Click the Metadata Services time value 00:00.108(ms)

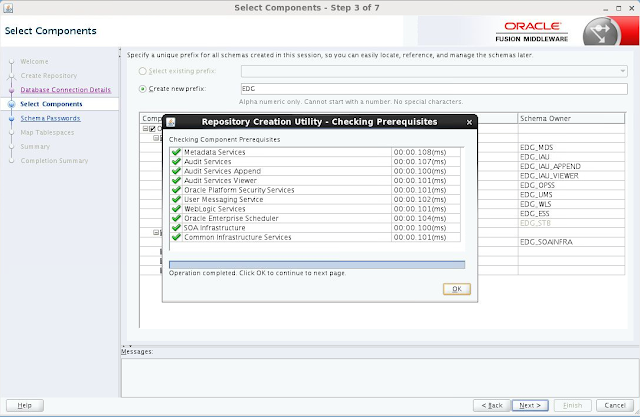pos(420,152)
